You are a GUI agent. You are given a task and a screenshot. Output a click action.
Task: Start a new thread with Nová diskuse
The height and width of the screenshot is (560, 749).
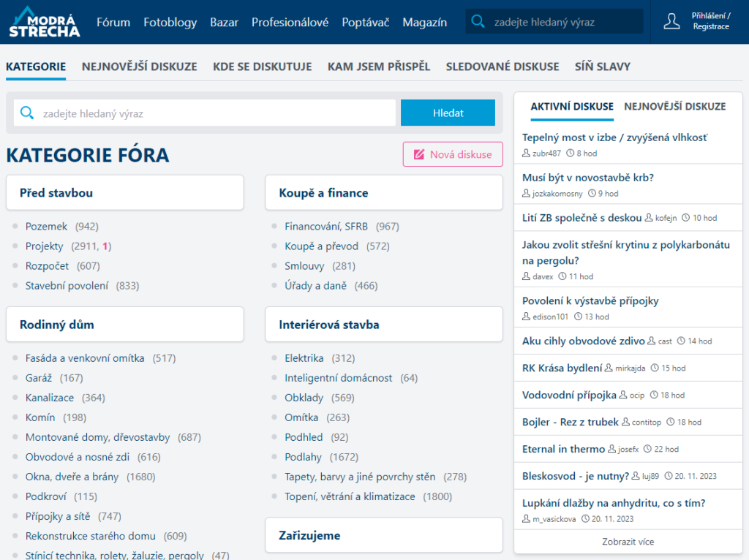(x=453, y=154)
